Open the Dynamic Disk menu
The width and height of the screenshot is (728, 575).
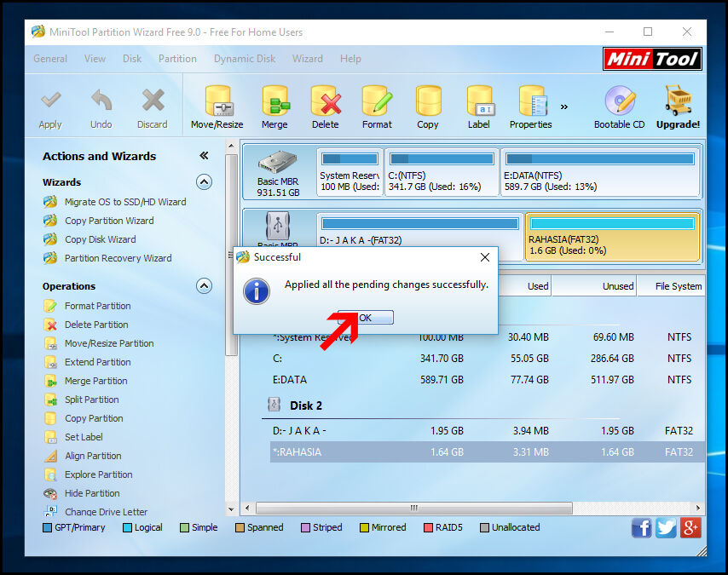245,59
